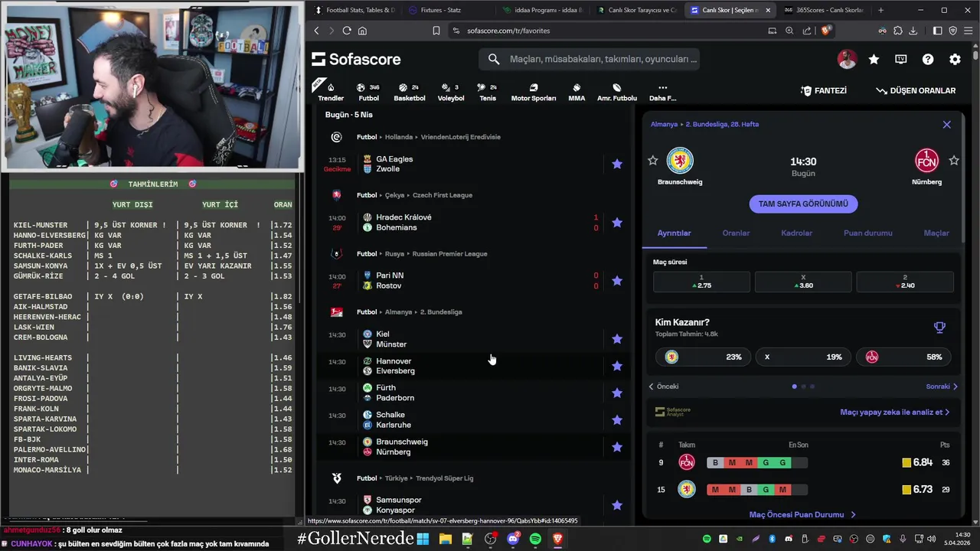
Task: Open Discord from the taskbar
Action: [513, 539]
